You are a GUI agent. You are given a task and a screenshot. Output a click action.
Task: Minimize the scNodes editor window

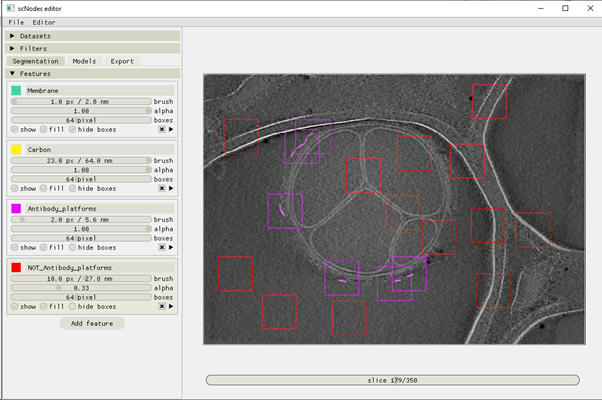(541, 8)
